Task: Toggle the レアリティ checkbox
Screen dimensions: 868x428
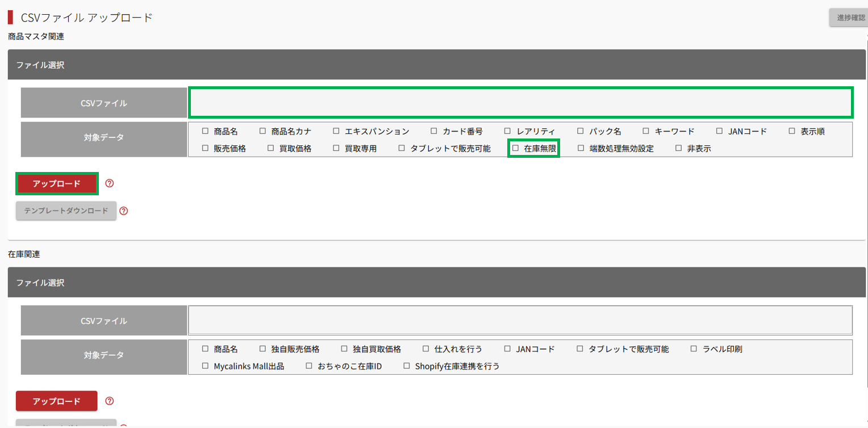Action: click(508, 131)
